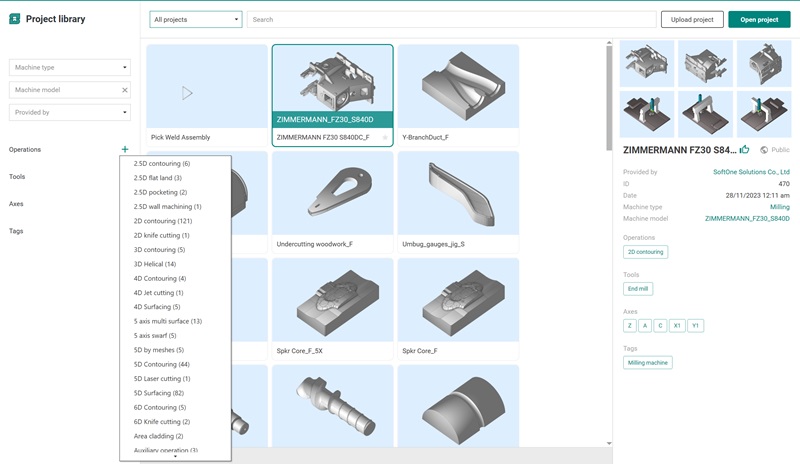
Task: Click the Open project button
Action: [x=759, y=19]
